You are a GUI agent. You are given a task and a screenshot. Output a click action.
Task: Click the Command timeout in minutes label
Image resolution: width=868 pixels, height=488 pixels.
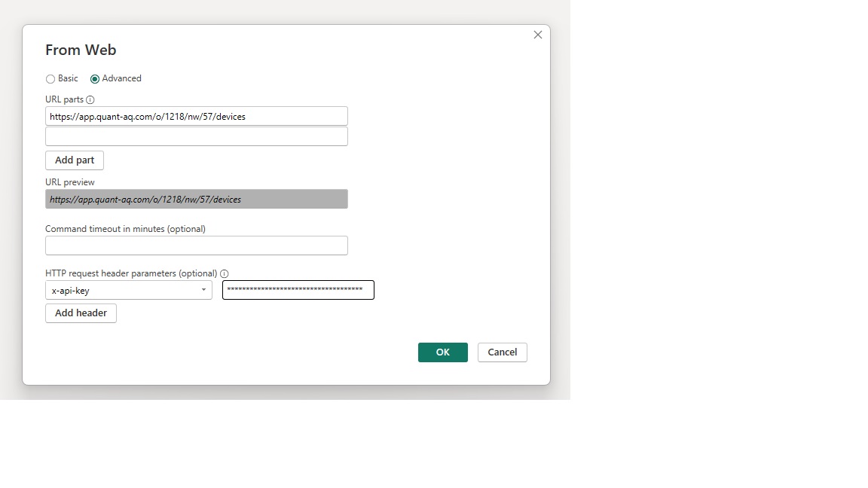coord(125,229)
